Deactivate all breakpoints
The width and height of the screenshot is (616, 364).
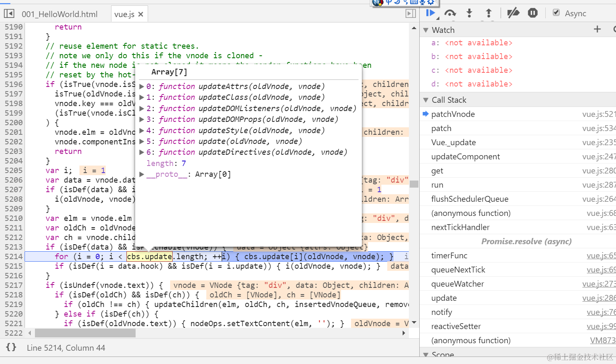coord(513,13)
